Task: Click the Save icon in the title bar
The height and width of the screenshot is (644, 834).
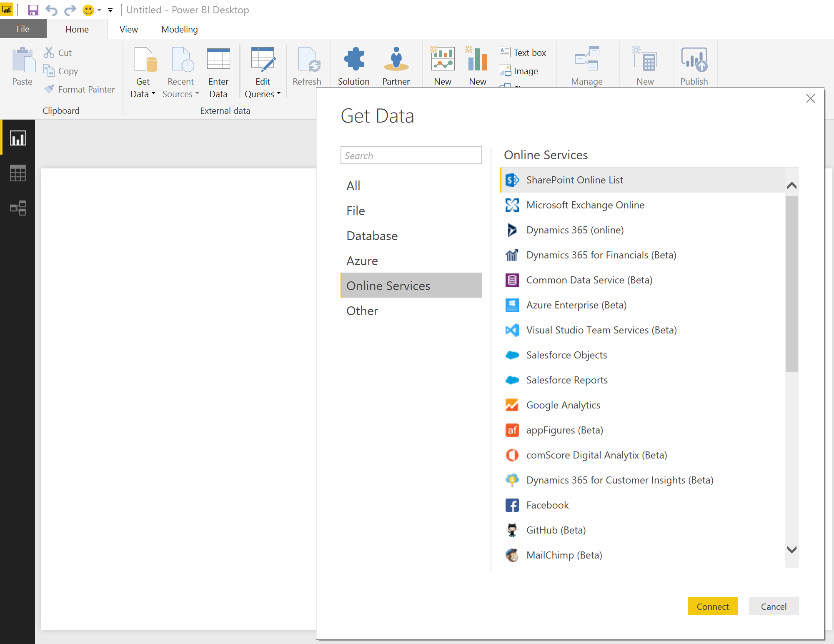Action: (33, 10)
